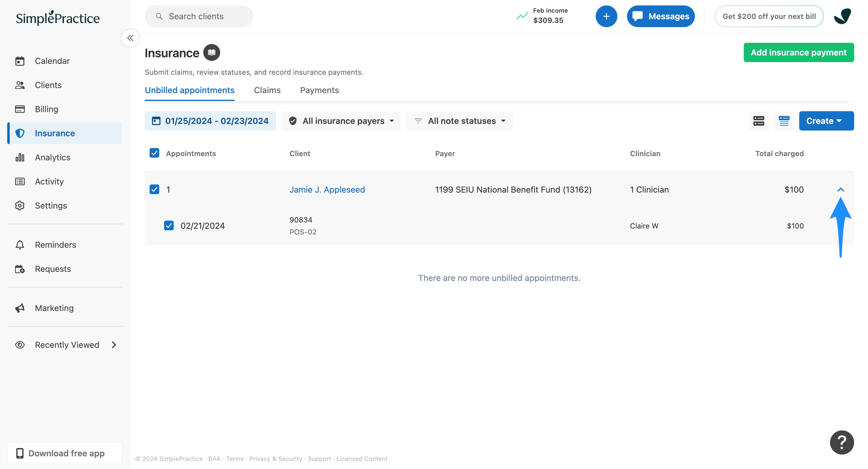The width and height of the screenshot is (868, 469).
Task: Toggle the select-all Appointments checkbox
Action: 154,153
